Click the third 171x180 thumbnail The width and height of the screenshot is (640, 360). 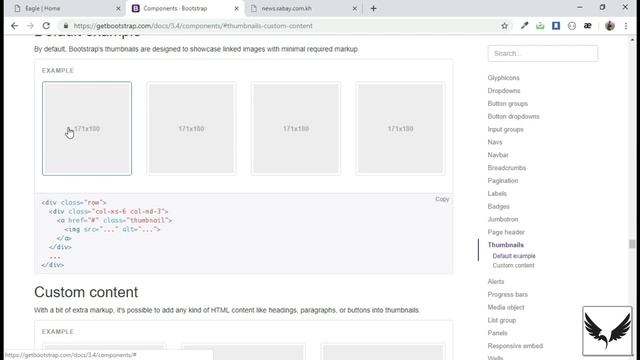296,129
